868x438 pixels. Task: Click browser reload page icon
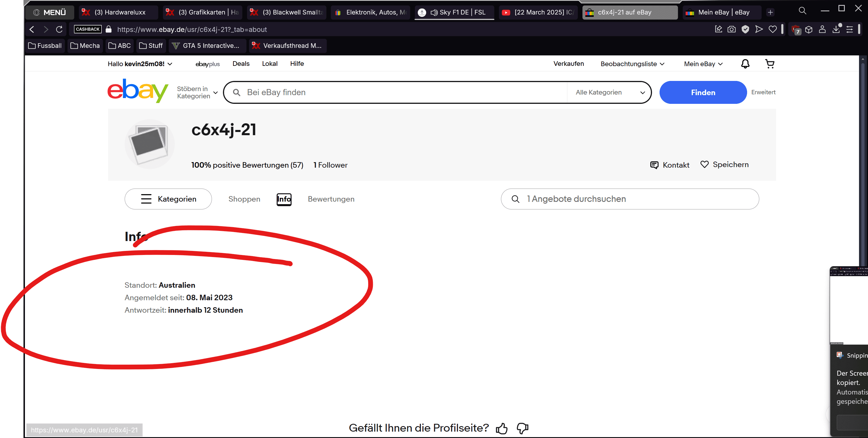point(59,29)
